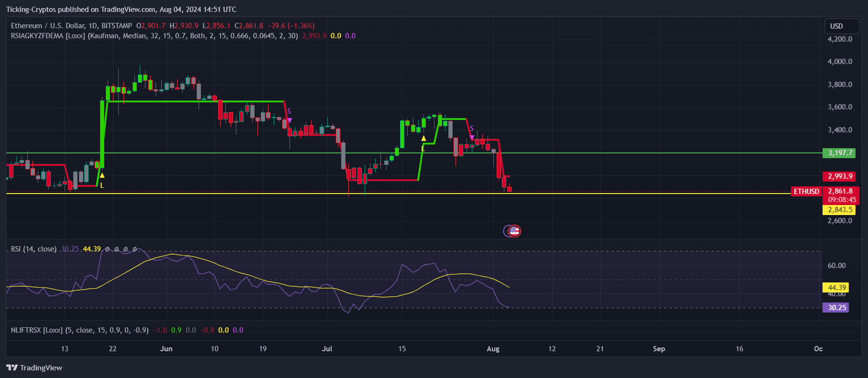Click the 3,400.0 price axis label
Screen dimensions: 868x378
pyautogui.click(x=840, y=130)
